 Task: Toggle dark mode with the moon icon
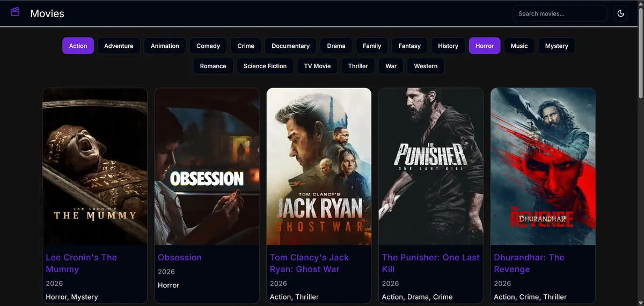621,13
